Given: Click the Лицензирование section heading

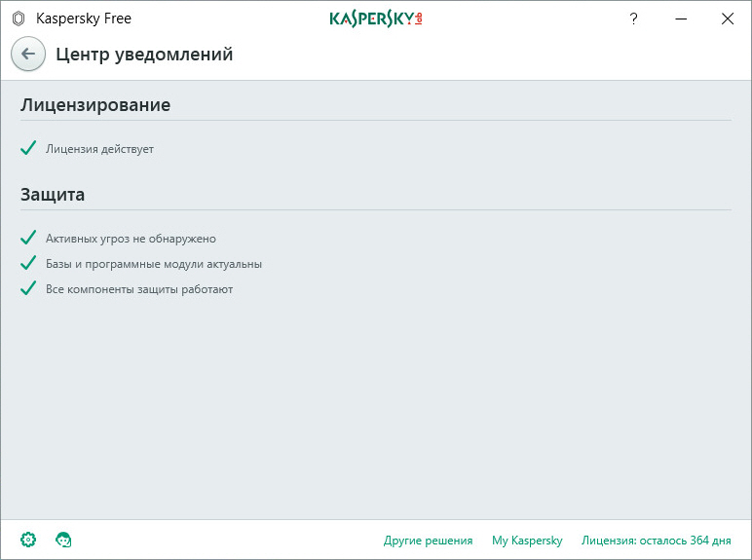Looking at the screenshot, I should pos(95,104).
